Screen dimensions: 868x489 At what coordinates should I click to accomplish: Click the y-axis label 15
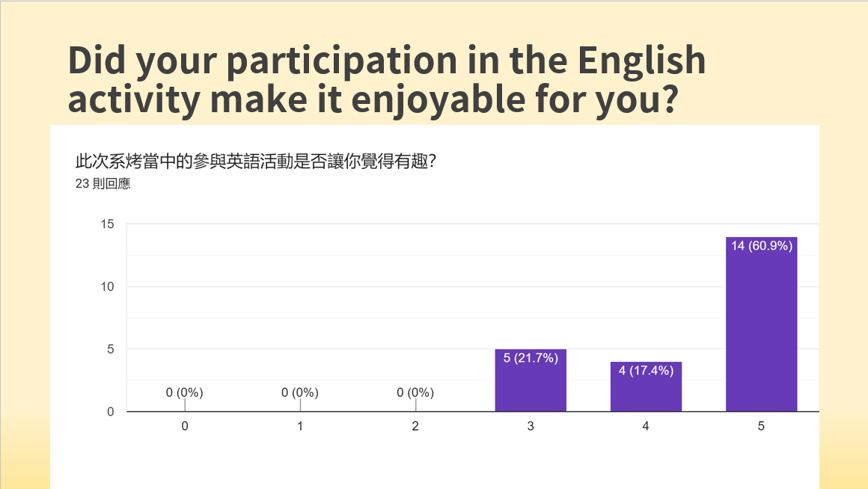tap(108, 224)
